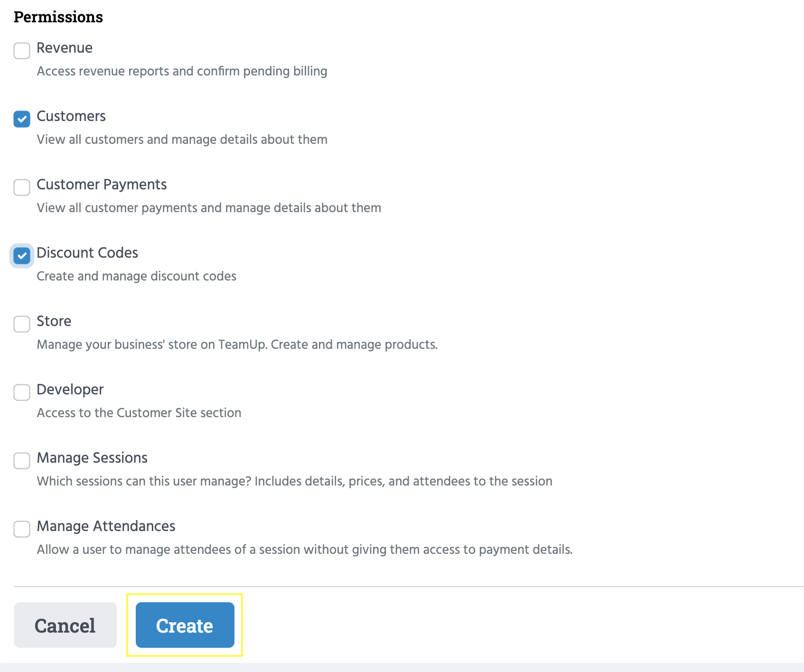This screenshot has width=804, height=672.
Task: Enable the Manage Attendances checkbox
Action: (x=22, y=529)
